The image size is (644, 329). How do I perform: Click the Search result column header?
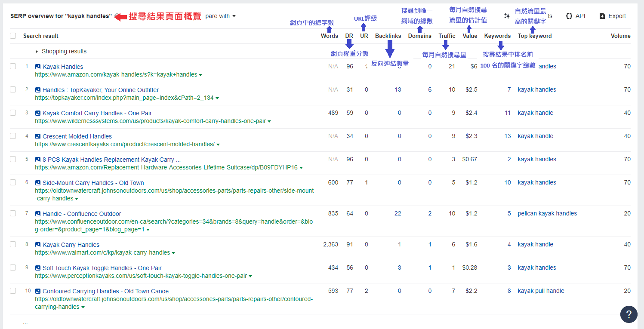41,36
